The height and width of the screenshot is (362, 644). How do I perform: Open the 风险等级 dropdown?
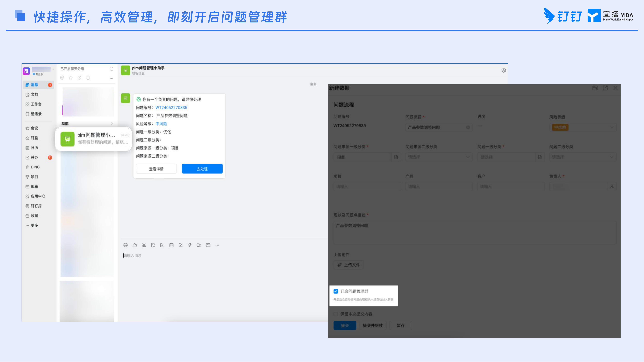(x=583, y=127)
